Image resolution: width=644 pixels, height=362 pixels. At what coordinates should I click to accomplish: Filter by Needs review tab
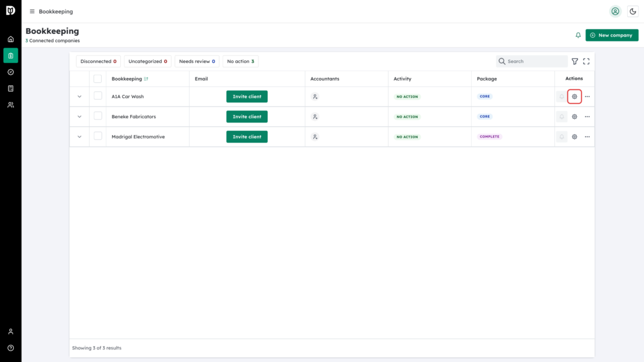point(197,61)
